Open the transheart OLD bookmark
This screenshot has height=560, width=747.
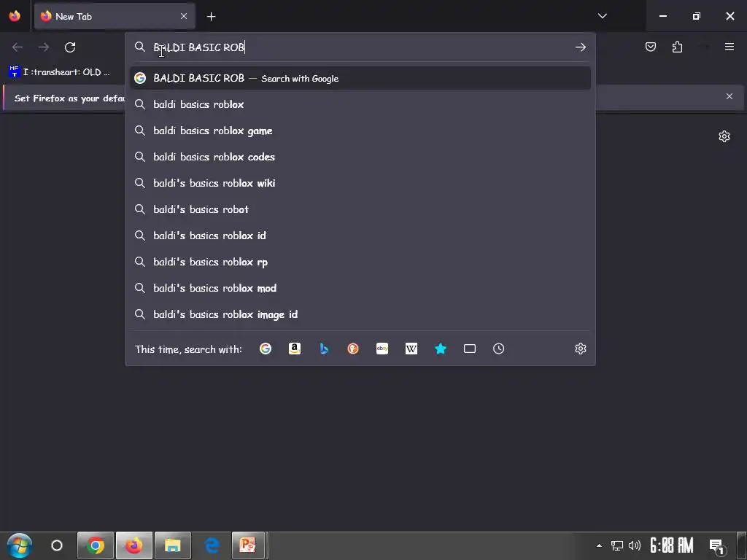[x=60, y=72]
